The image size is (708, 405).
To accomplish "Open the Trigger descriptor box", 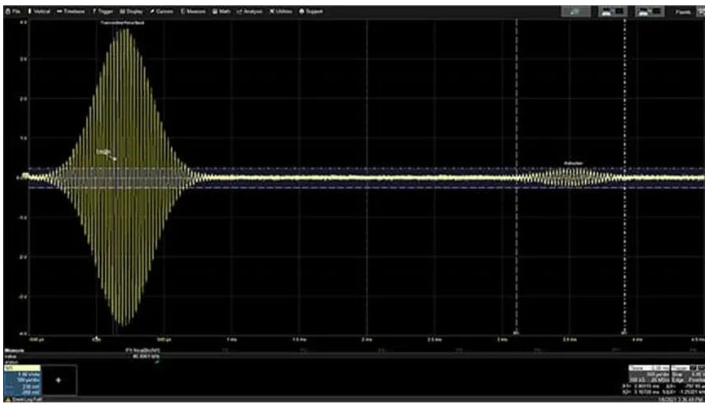I will pos(688,374).
